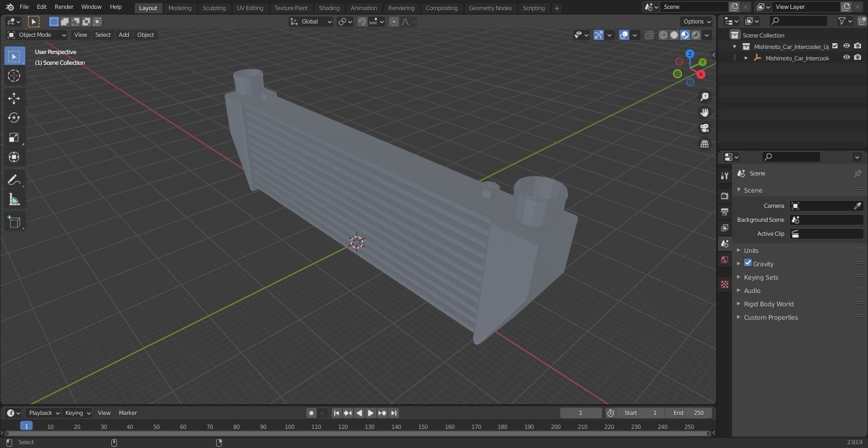Screen dimensions: 868x448
Task: Switch to the UV Editing workspace tab
Action: 250,8
